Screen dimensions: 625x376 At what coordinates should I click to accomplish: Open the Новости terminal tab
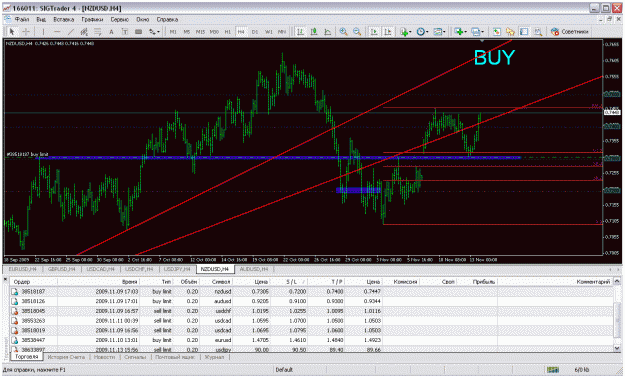coord(104,357)
